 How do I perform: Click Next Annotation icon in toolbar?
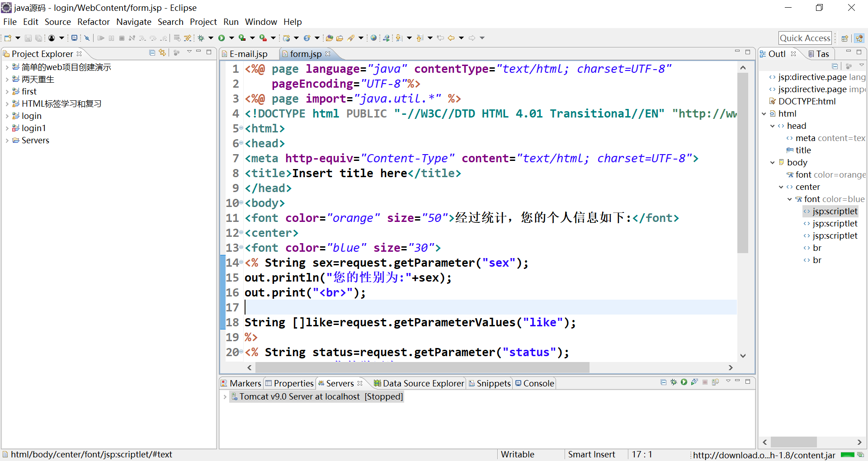(x=399, y=38)
